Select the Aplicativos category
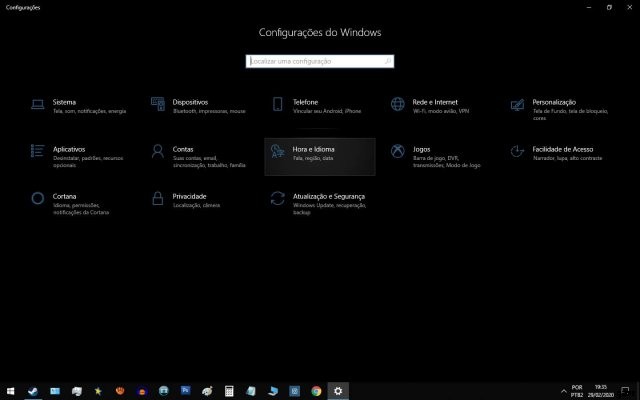Image resolution: width=640 pixels, height=400 pixels. [69, 149]
